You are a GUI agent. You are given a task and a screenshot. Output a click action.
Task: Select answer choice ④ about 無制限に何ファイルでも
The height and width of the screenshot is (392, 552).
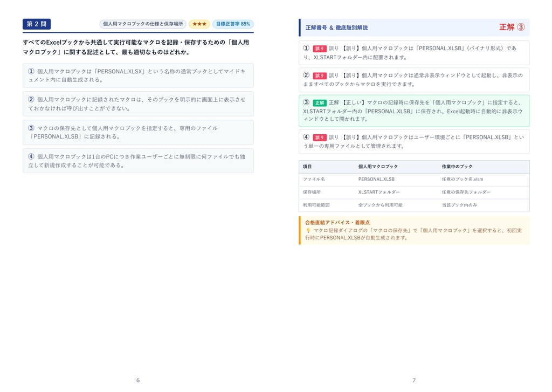tap(138, 161)
